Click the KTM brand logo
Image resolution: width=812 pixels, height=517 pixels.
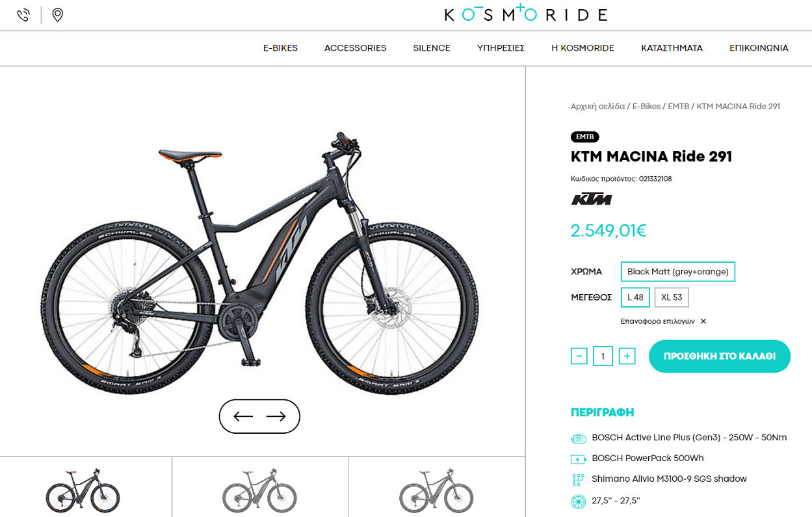click(x=592, y=199)
